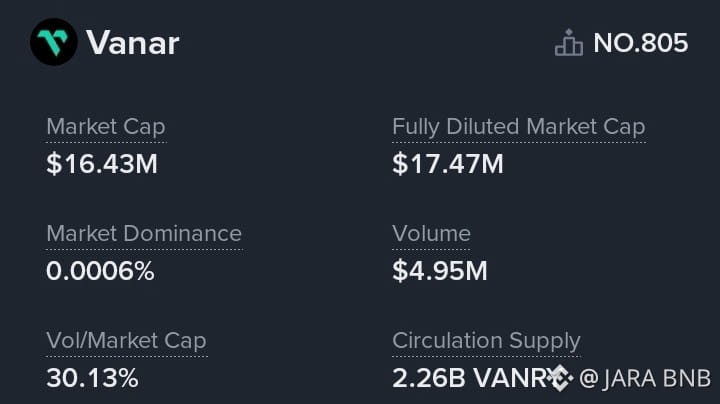Click the $4.95M volume value

[x=440, y=270]
